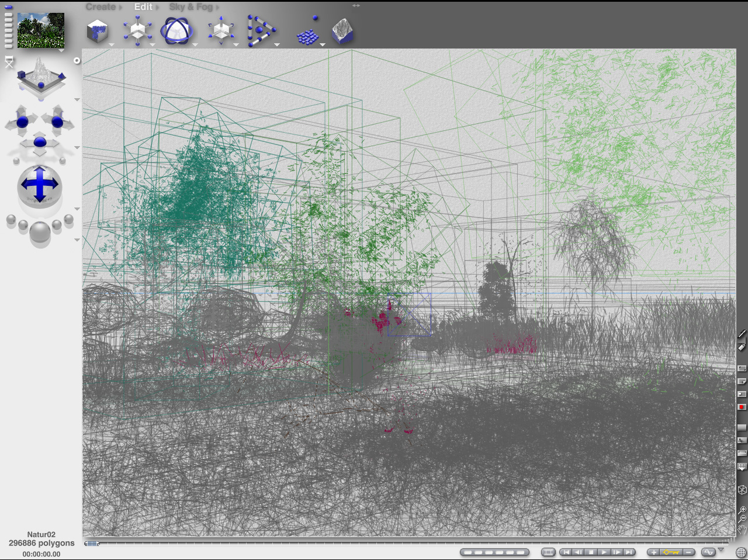Image resolution: width=748 pixels, height=560 pixels.
Task: Click the downward arrow grid icon on right
Action: tap(742, 467)
